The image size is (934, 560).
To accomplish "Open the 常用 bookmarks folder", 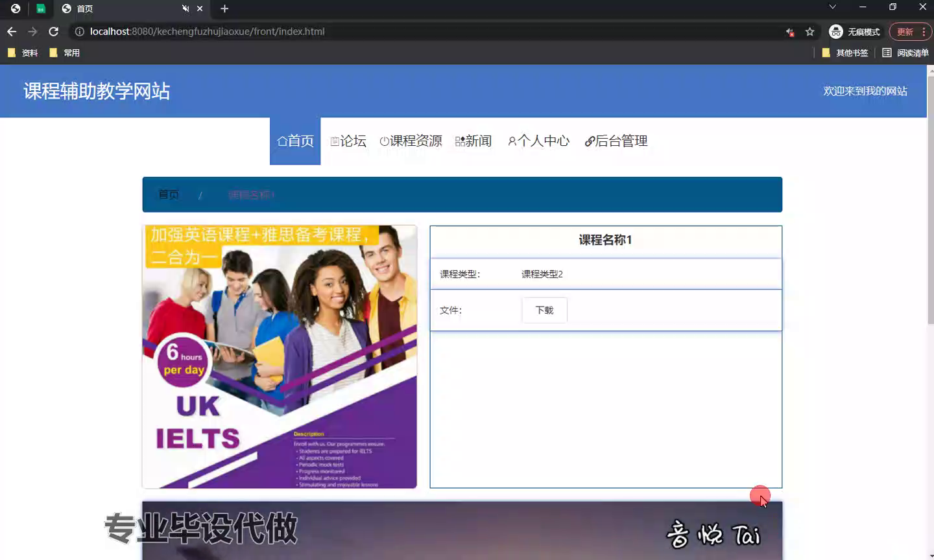I will click(x=65, y=52).
